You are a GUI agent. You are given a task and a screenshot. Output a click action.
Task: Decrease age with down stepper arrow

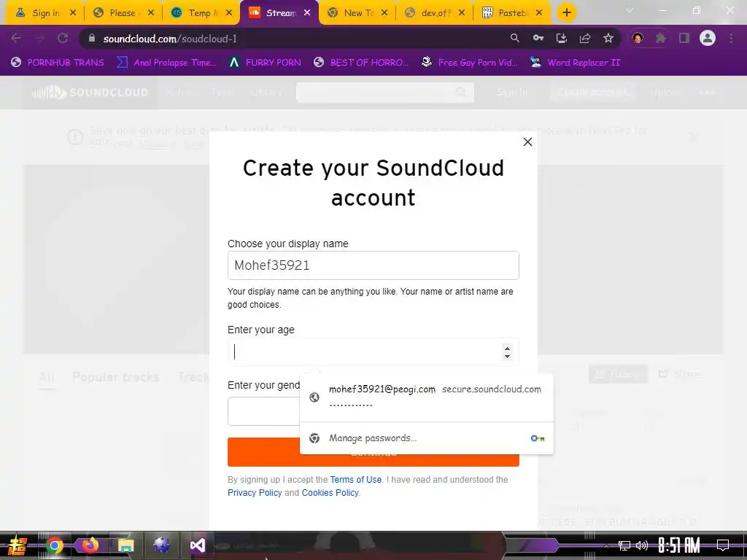[x=508, y=356]
